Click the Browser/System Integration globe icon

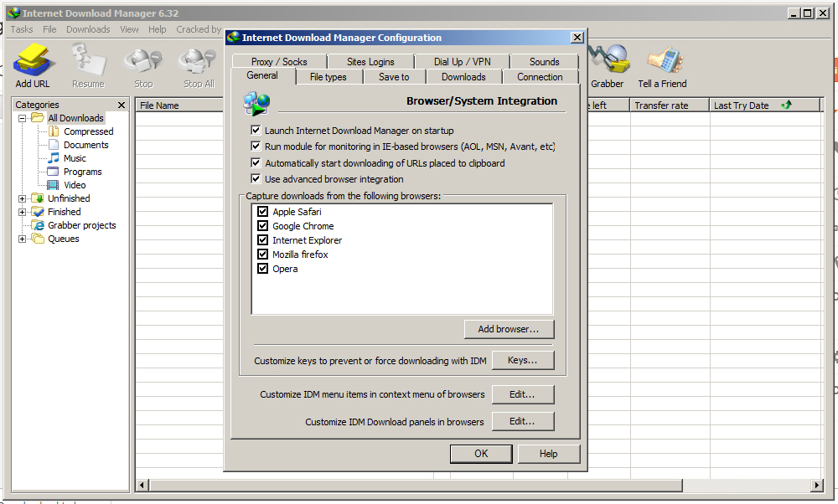point(256,104)
